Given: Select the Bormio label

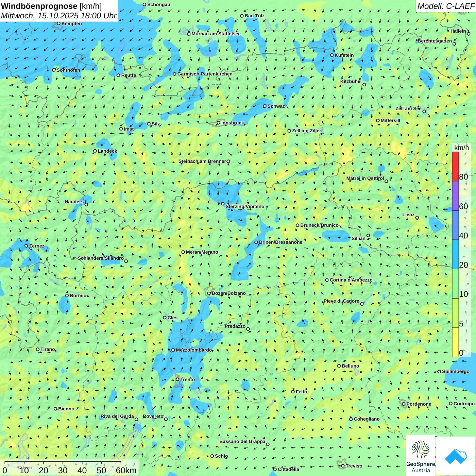Looking at the screenshot, I should click(78, 295).
